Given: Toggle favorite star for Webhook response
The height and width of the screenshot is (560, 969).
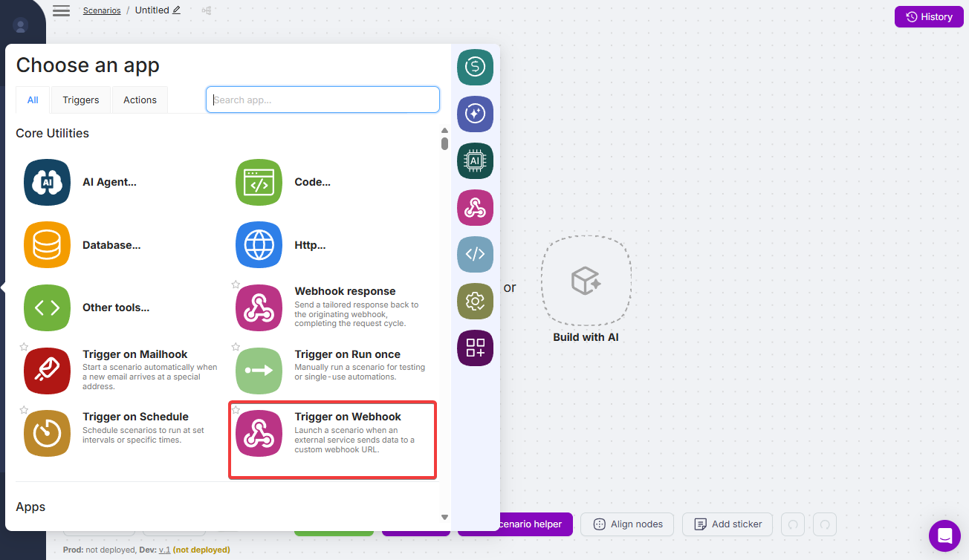Looking at the screenshot, I should [236, 284].
